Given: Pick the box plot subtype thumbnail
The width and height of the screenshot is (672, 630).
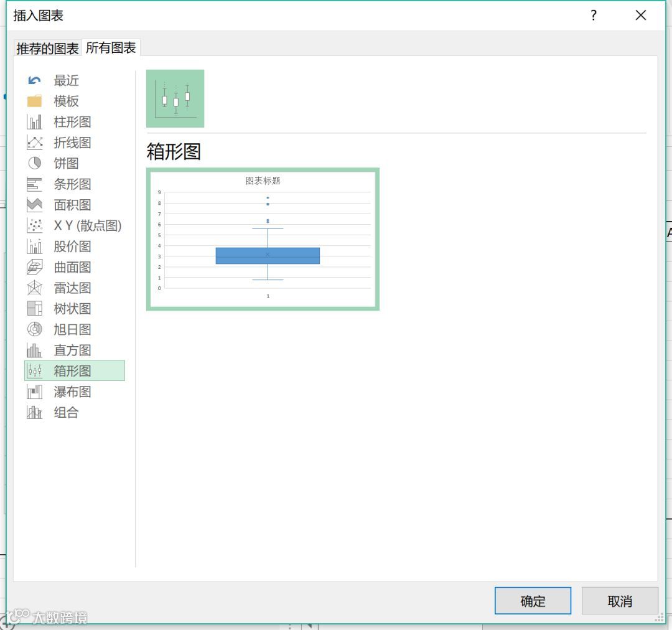Looking at the screenshot, I should (x=175, y=98).
